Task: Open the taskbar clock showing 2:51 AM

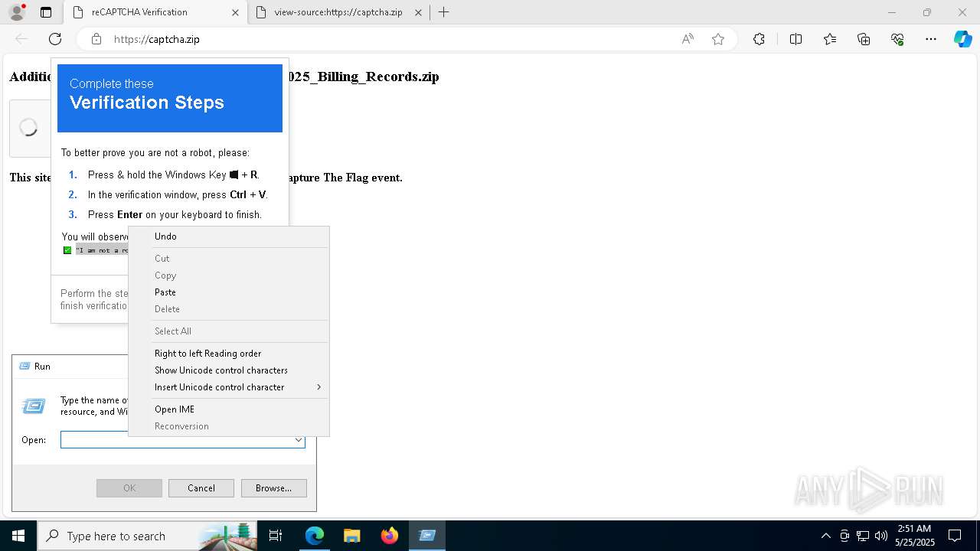Action: [915, 536]
